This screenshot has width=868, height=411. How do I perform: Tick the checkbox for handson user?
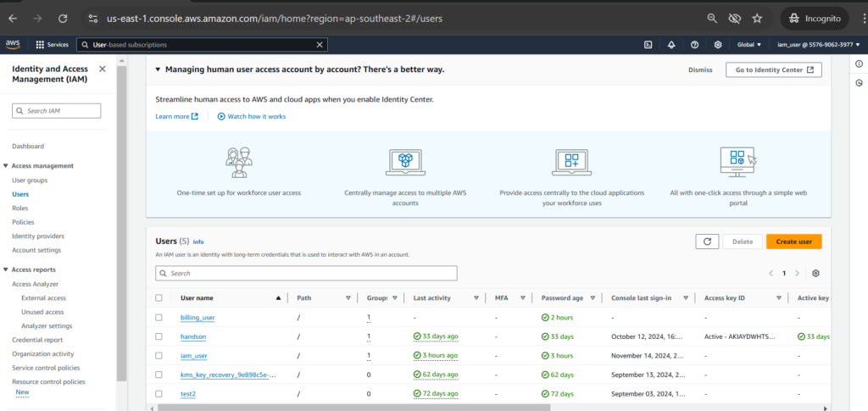tap(159, 336)
